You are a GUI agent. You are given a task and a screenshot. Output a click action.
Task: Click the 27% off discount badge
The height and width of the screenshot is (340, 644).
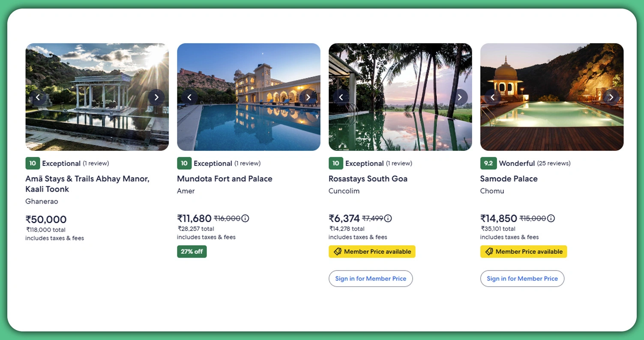192,252
